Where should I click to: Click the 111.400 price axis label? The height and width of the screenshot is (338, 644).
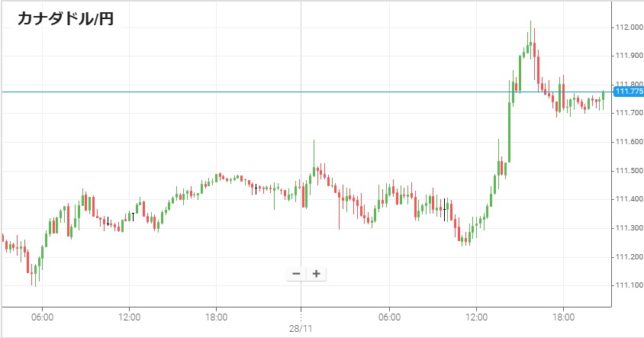coord(627,199)
